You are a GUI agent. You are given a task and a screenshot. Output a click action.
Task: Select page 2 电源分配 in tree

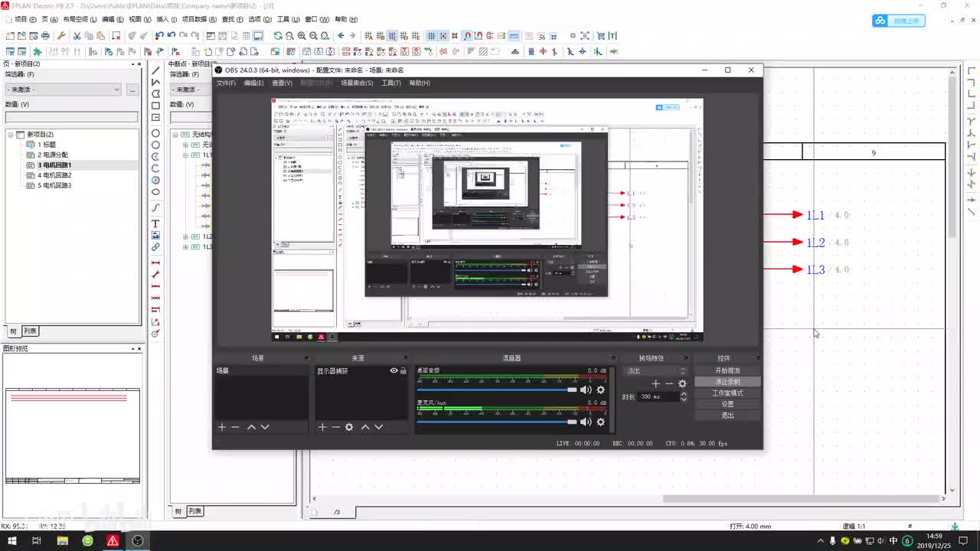tap(52, 155)
